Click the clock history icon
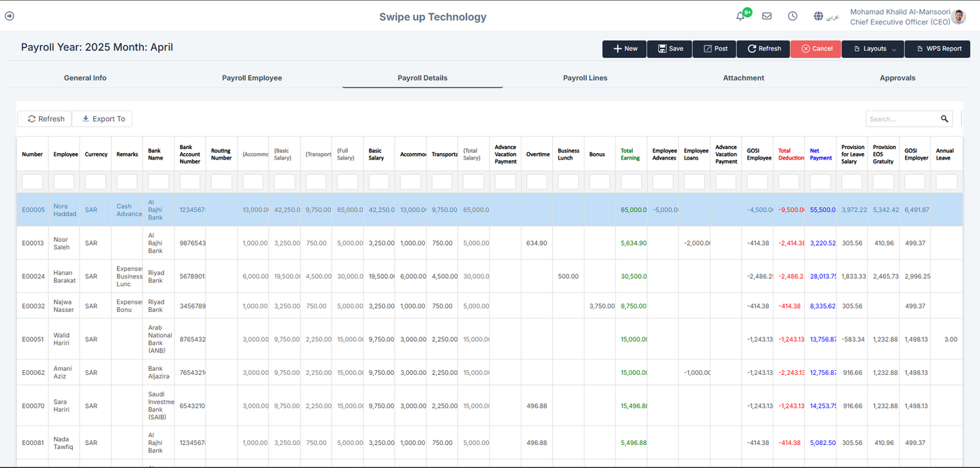Screen dimensions: 980x468 [792, 16]
